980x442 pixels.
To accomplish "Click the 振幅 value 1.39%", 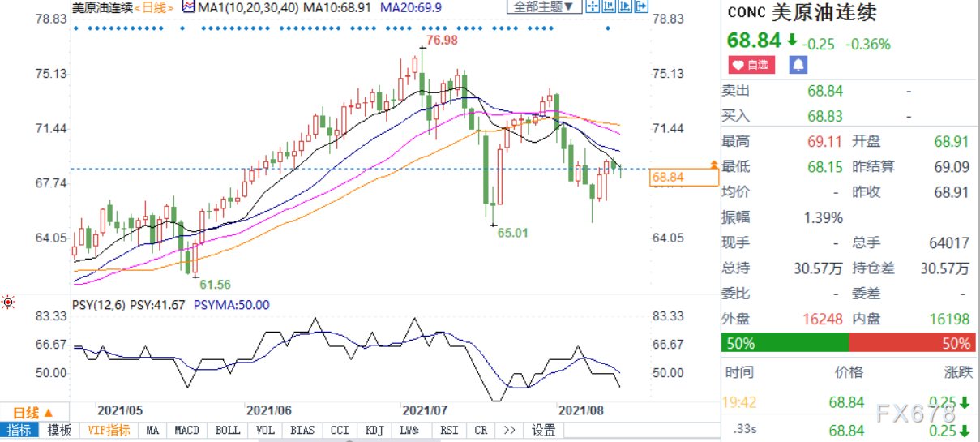I will click(x=824, y=217).
